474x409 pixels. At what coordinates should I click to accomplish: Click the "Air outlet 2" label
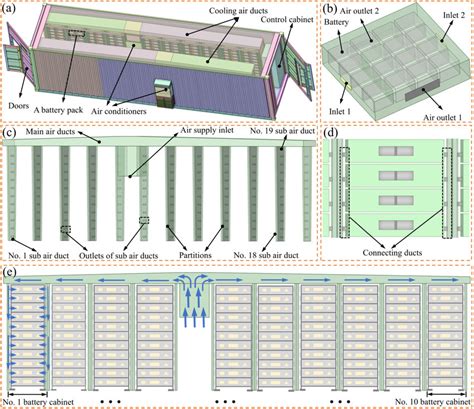pos(359,11)
